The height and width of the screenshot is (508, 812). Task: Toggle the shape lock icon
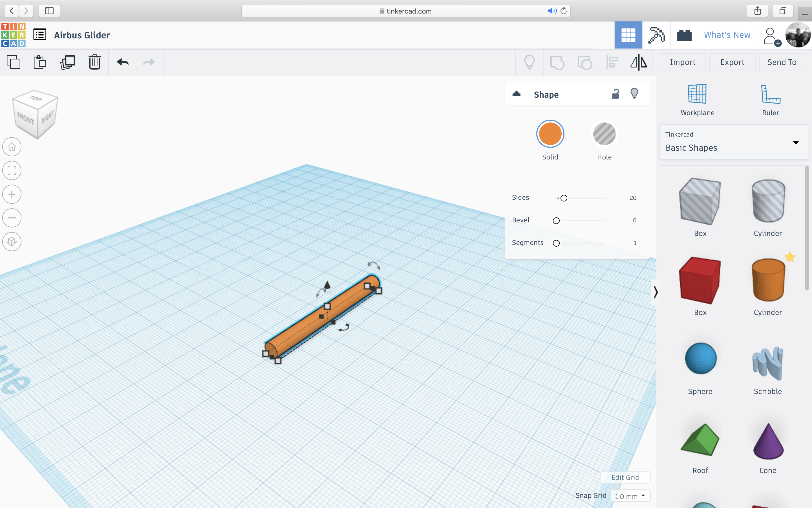click(x=615, y=94)
